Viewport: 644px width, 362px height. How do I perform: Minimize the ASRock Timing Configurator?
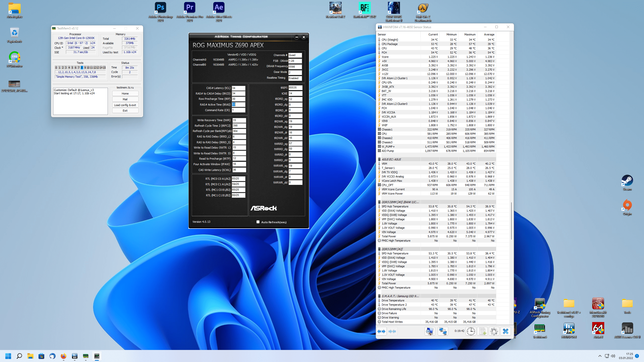pos(297,37)
